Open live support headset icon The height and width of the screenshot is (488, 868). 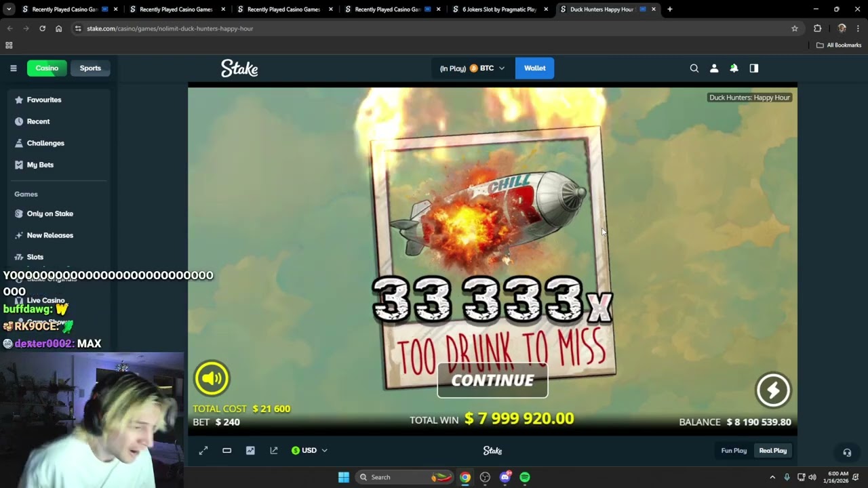[847, 452]
